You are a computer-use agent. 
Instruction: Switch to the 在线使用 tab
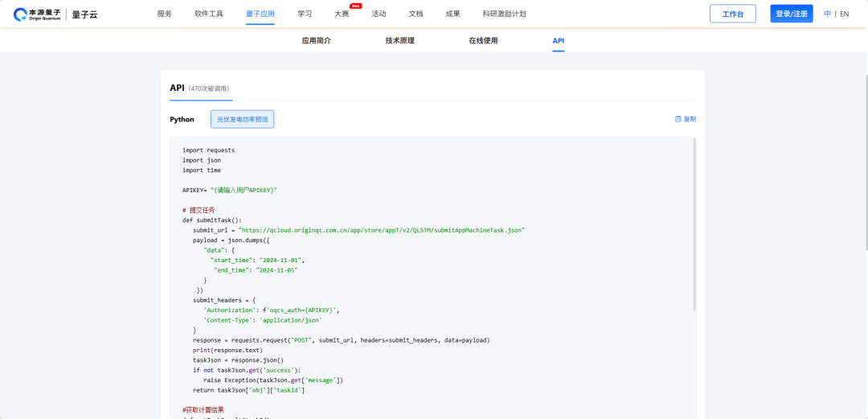click(x=483, y=40)
